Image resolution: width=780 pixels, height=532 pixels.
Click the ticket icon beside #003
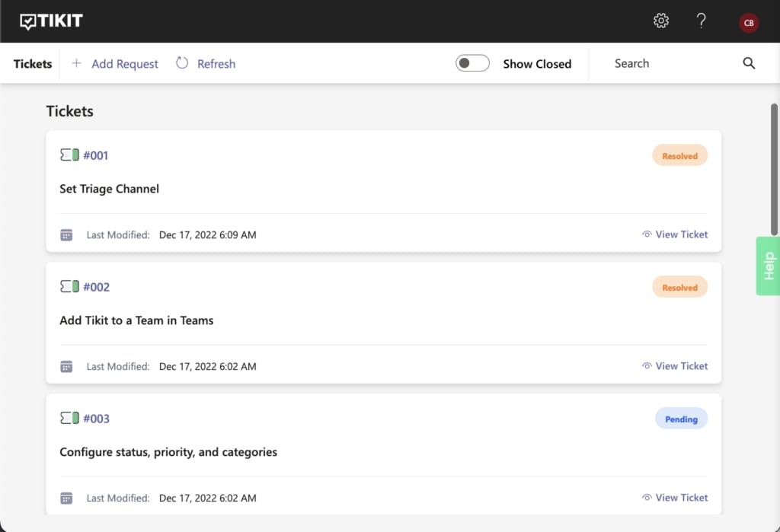pyautogui.click(x=69, y=419)
